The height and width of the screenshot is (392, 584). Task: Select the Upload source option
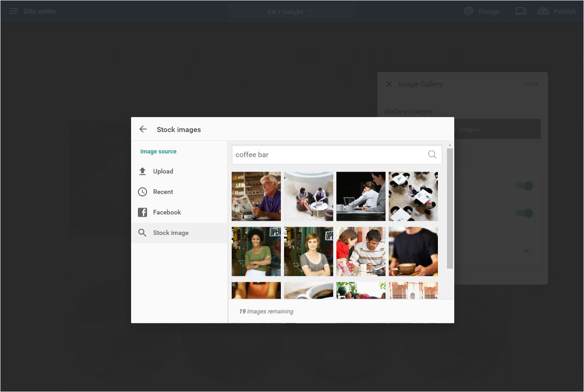click(179, 171)
